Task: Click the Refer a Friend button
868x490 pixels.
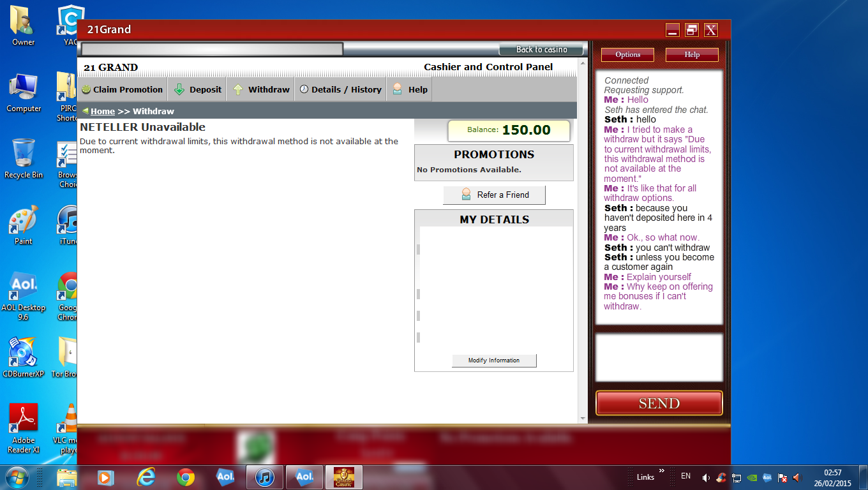Action: pos(494,195)
